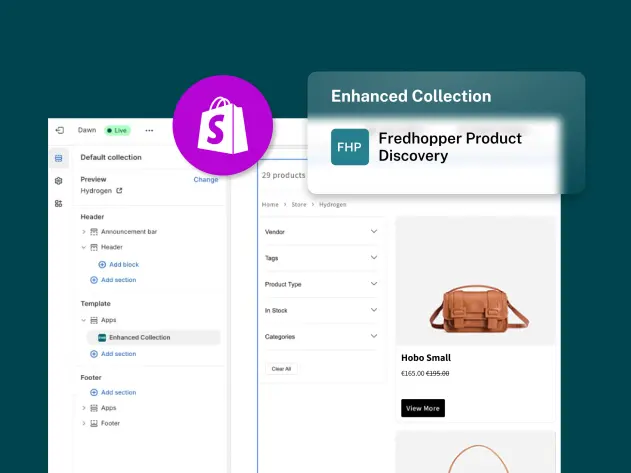Click the 29 products count text

[x=283, y=175]
